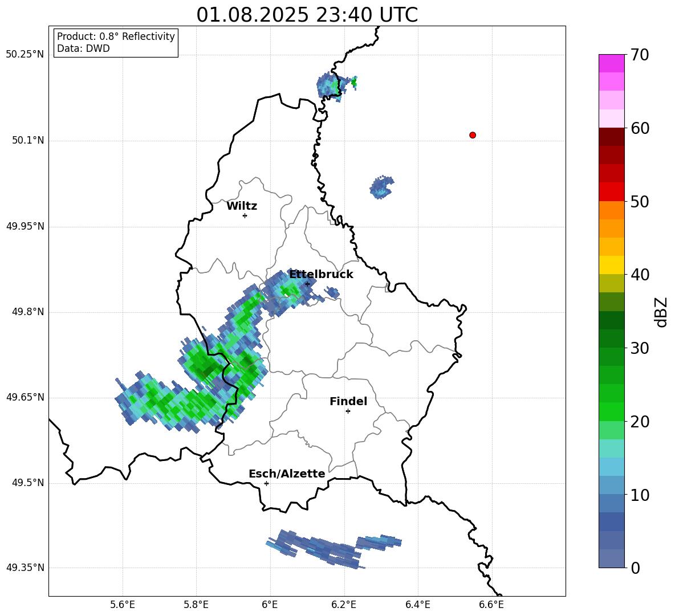Click the 50.25°N latitude label

point(25,55)
